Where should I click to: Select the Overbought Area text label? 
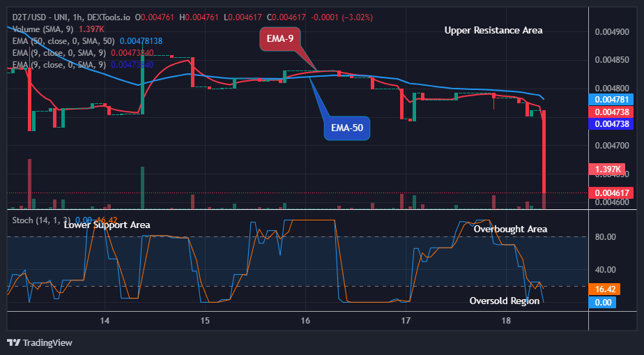510,229
